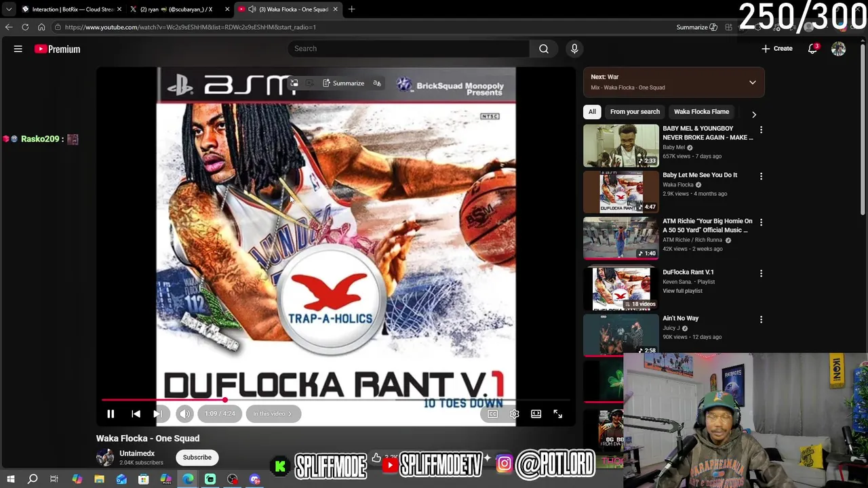Screen dimensions: 868x488
Task: Open Discord from the taskbar
Action: [x=255, y=479]
